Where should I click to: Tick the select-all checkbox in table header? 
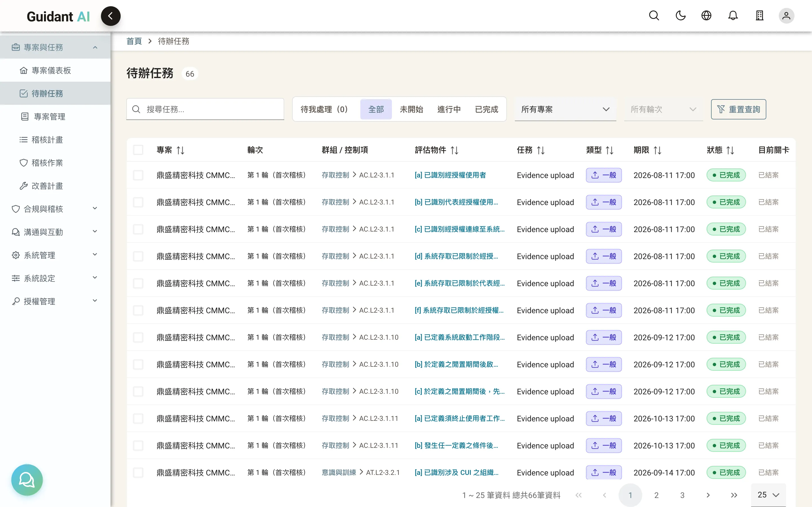point(138,150)
